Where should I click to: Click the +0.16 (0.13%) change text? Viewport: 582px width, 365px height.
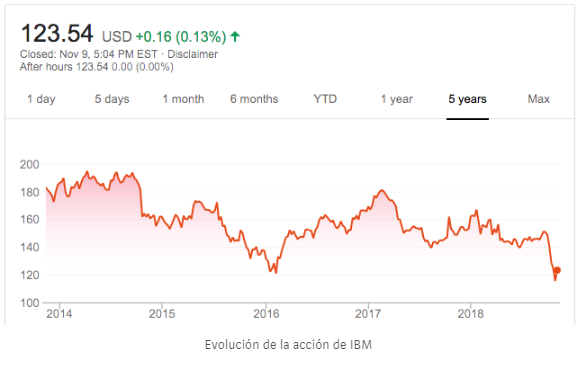(181, 37)
